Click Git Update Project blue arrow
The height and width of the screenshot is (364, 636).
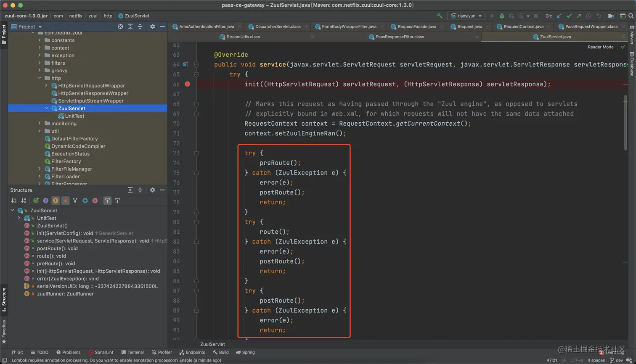pyautogui.click(x=559, y=16)
